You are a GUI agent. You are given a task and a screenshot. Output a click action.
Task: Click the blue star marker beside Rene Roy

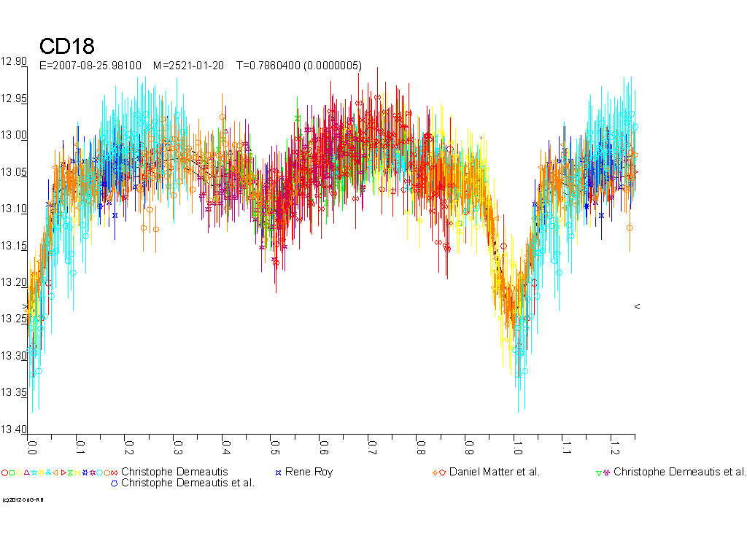click(278, 472)
